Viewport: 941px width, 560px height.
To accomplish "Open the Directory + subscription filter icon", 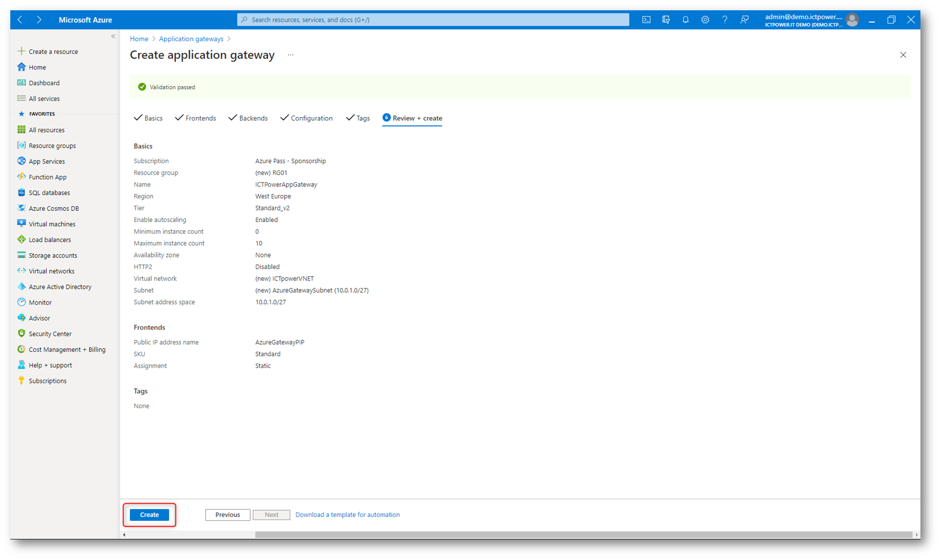I will [666, 20].
